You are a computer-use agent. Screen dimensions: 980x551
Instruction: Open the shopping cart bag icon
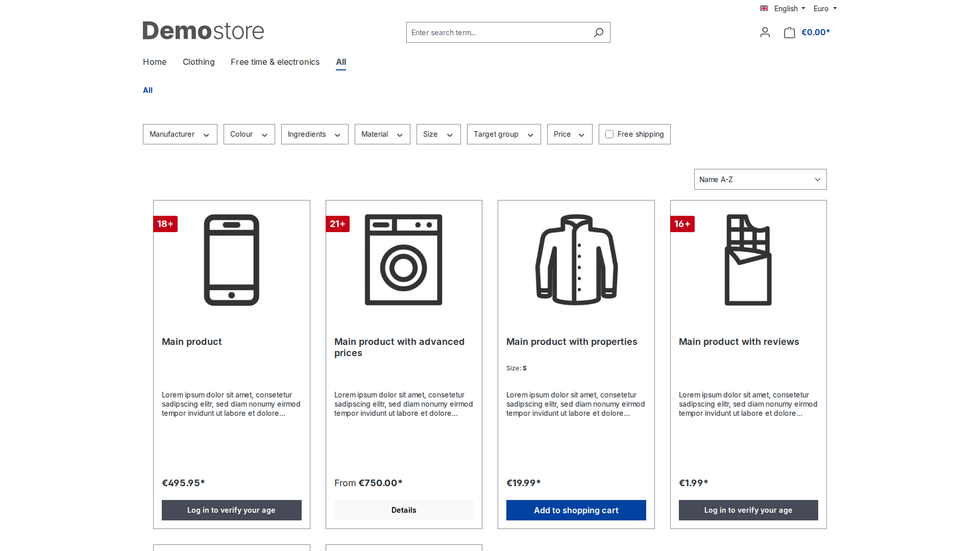789,33
